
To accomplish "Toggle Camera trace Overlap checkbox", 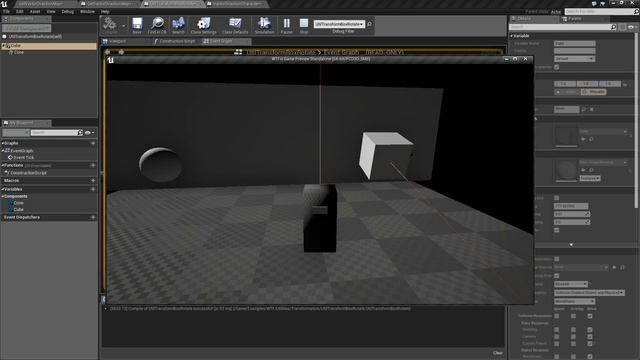I will tap(573, 336).
